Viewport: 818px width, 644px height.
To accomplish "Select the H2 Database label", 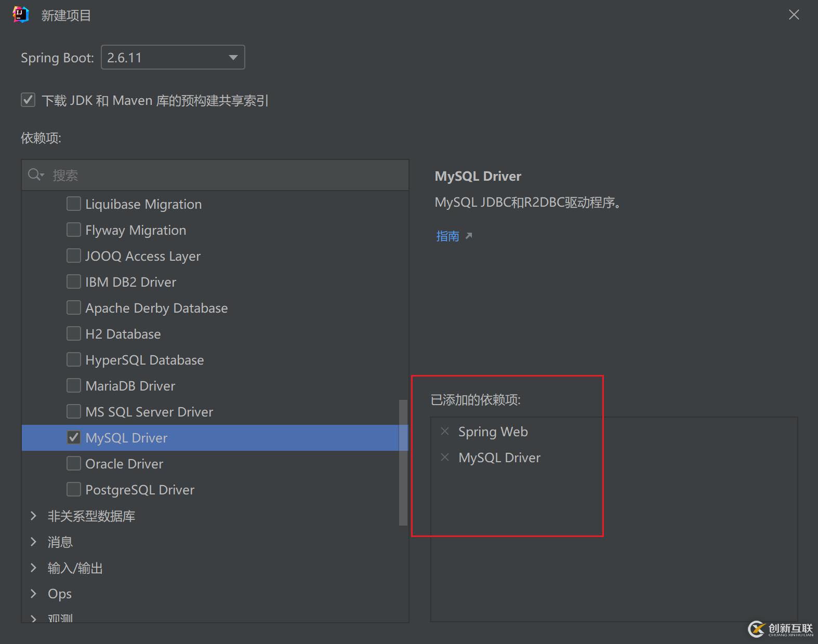I will pos(123,334).
